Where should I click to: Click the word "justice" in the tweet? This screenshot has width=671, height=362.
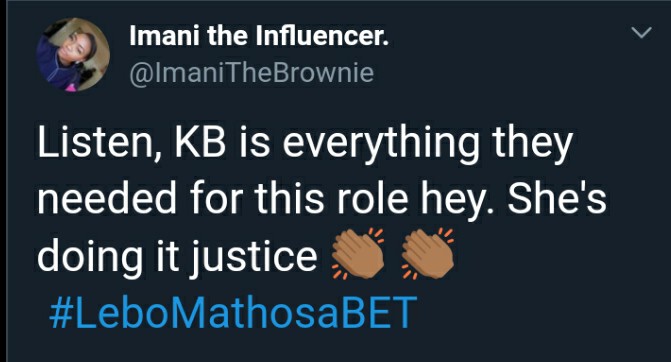[253, 258]
